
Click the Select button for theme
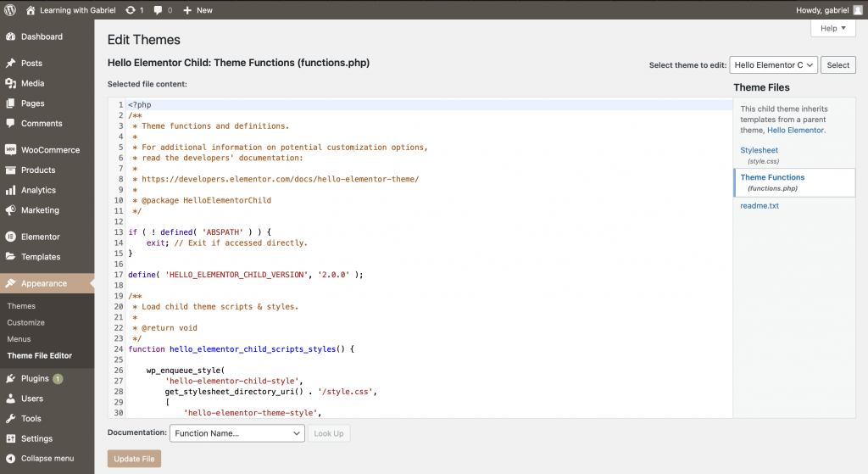pyautogui.click(x=838, y=64)
